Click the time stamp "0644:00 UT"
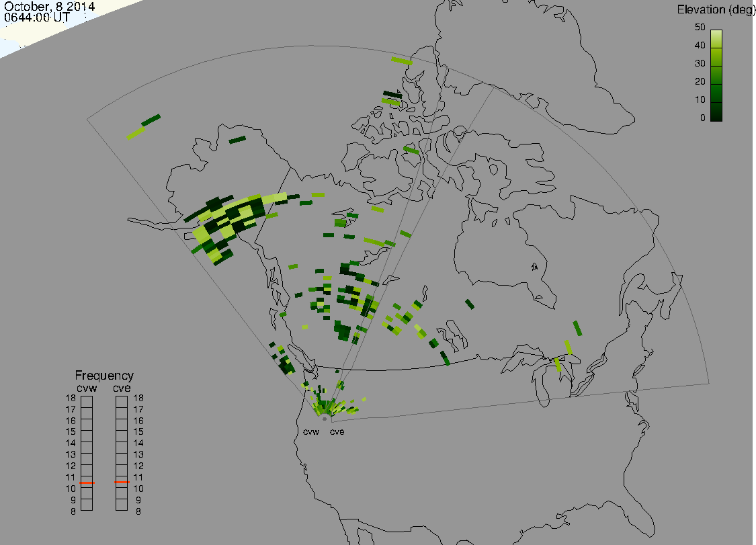 (37, 17)
